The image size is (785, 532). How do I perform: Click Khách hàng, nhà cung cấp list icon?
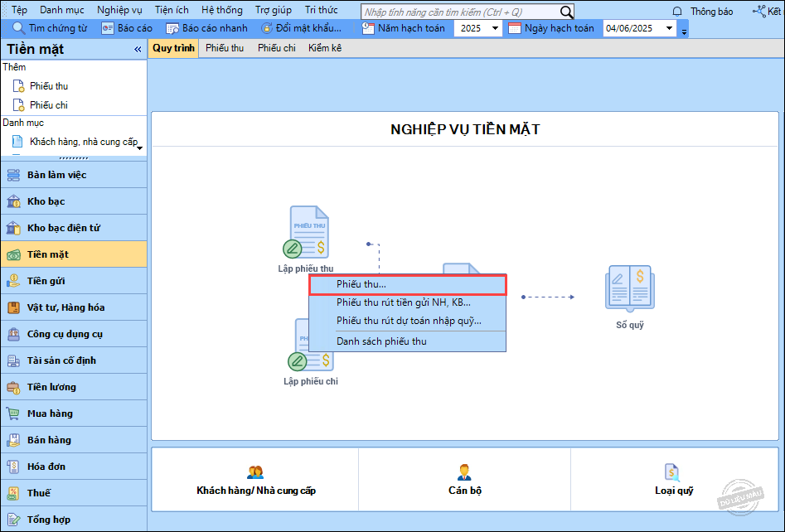coord(17,142)
